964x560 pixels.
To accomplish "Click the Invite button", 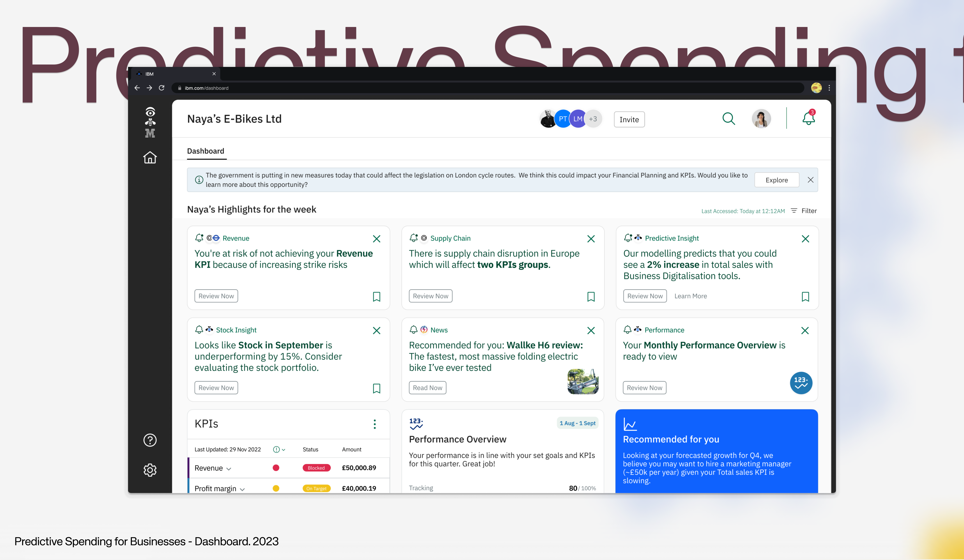I will [x=629, y=120].
